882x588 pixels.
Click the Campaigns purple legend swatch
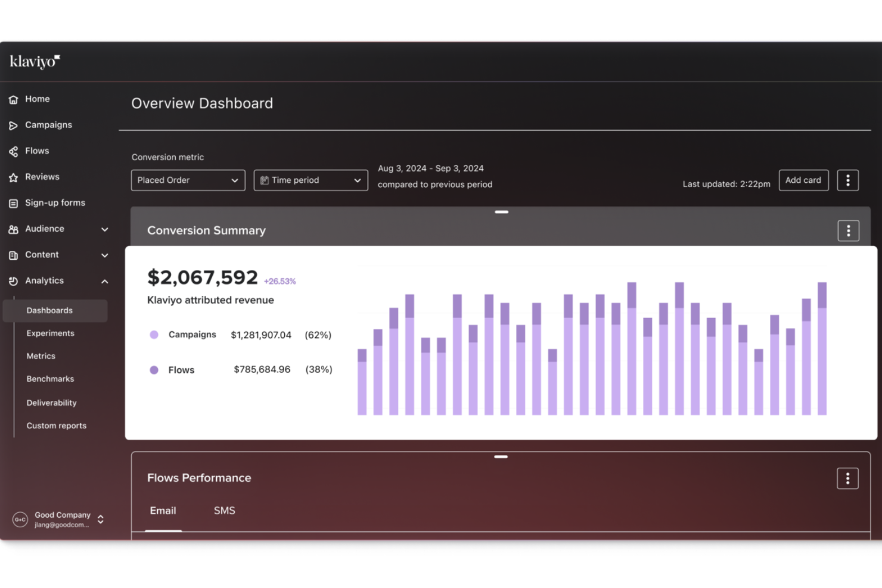[x=154, y=335]
